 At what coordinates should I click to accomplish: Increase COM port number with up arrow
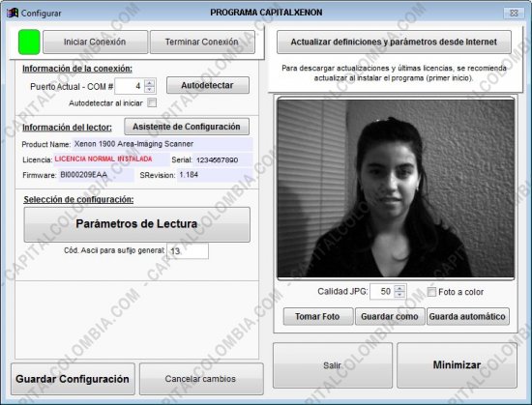pos(150,82)
